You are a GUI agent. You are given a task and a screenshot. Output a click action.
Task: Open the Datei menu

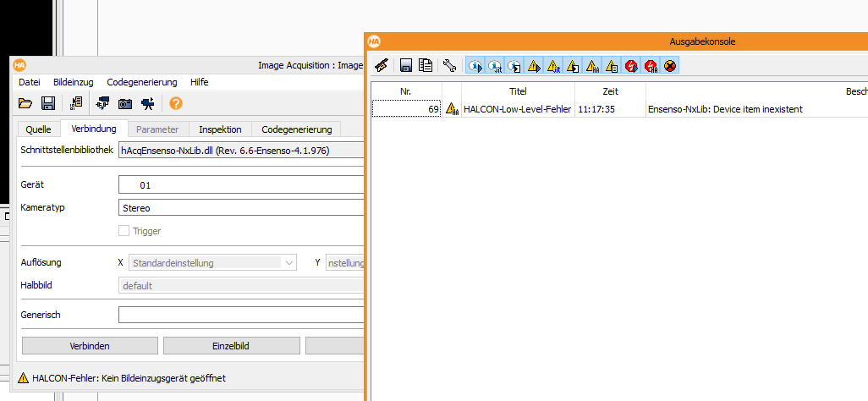[x=30, y=82]
